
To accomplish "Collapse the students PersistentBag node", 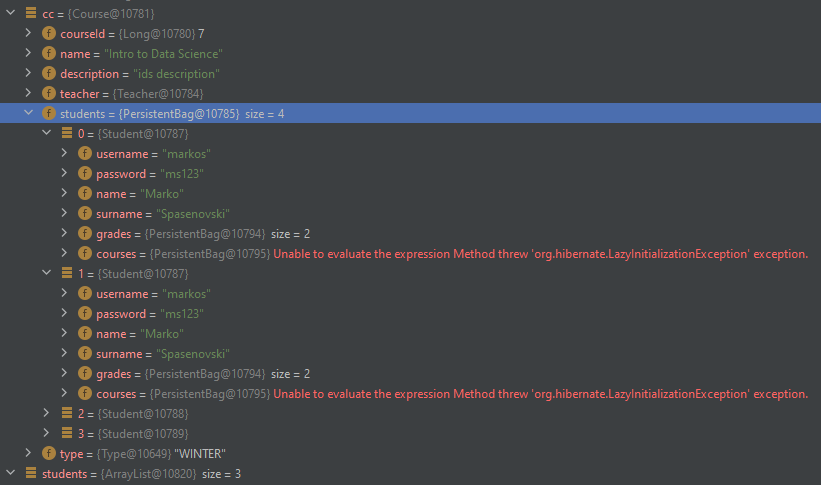I will tap(28, 113).
